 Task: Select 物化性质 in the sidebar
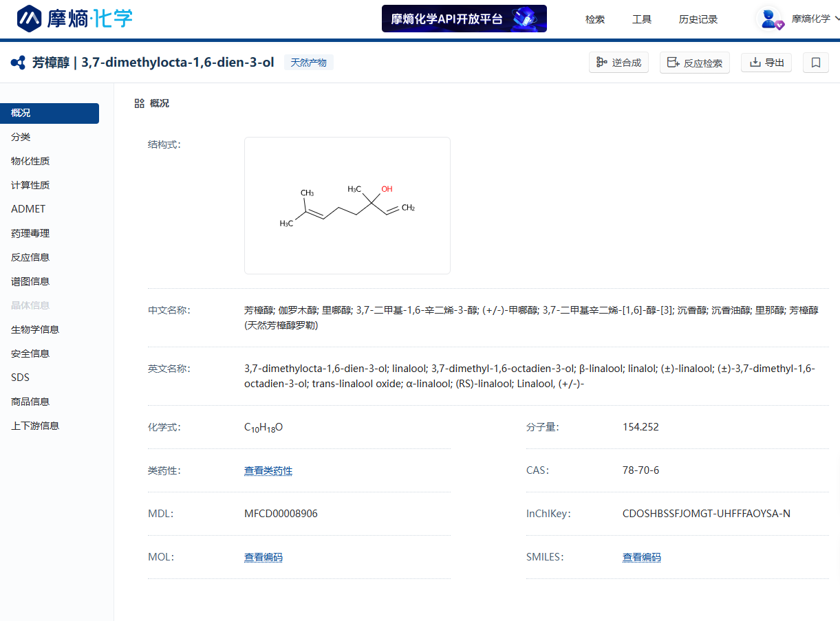30,161
